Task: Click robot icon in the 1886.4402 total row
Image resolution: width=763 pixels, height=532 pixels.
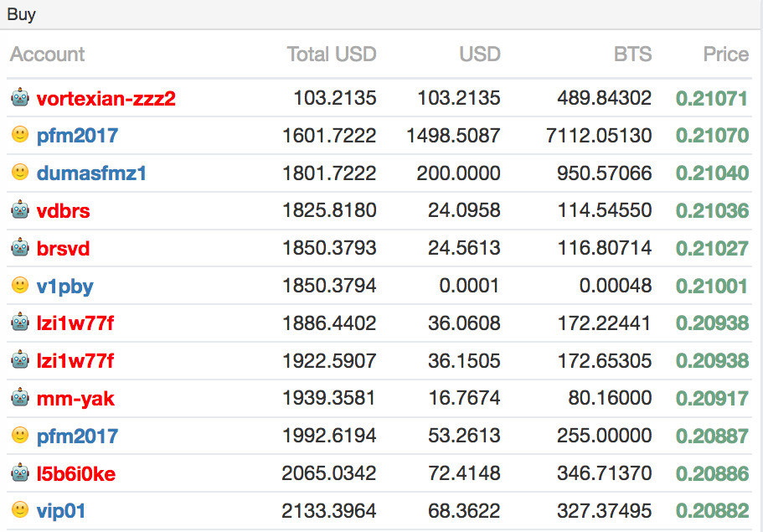Action: click(x=20, y=322)
